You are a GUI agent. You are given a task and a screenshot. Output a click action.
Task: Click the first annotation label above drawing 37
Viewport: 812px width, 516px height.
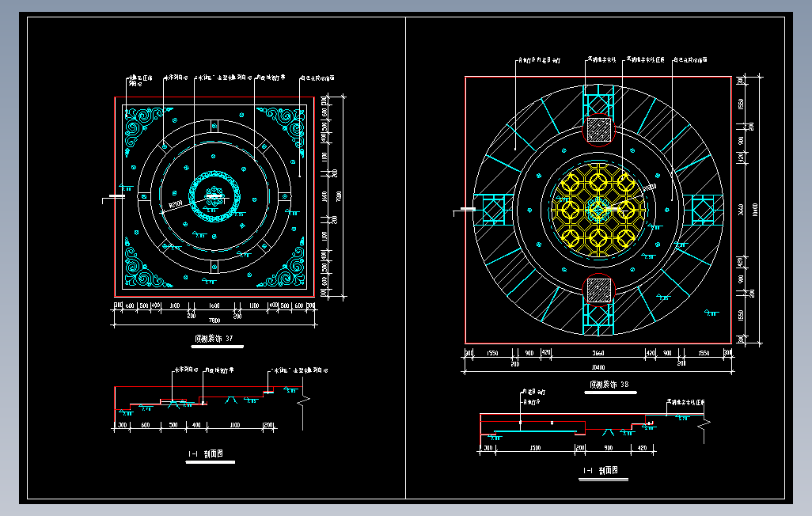pos(141,80)
